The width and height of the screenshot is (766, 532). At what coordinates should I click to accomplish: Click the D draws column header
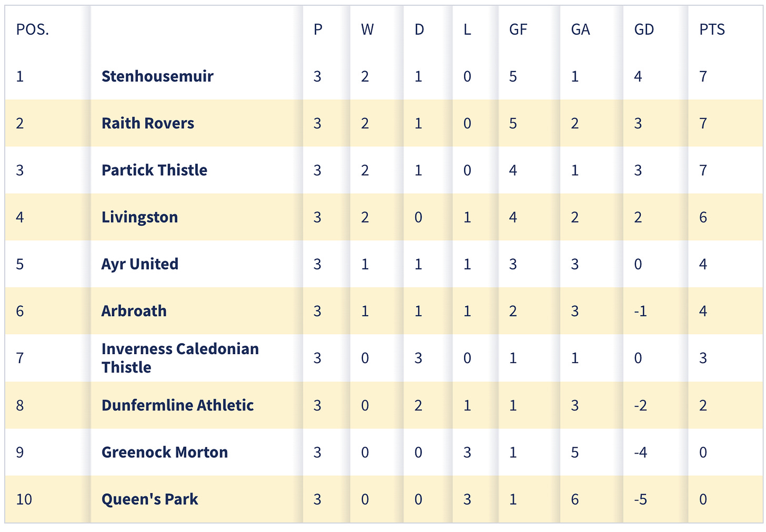point(419,29)
